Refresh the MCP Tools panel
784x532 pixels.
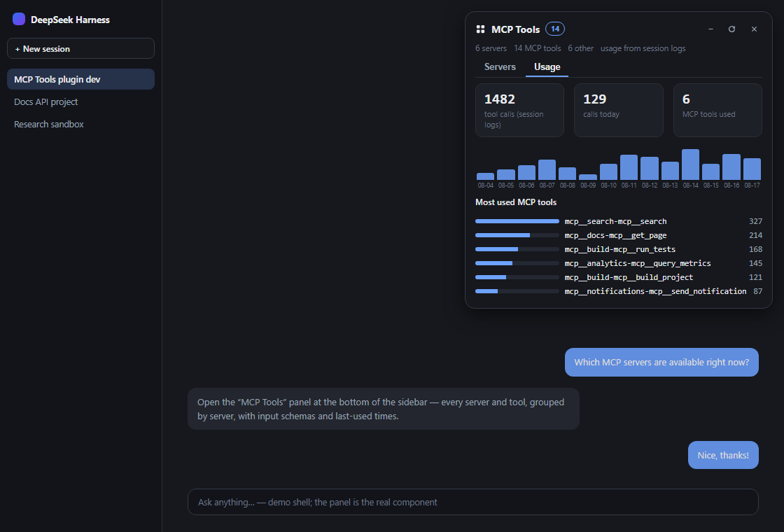tap(731, 29)
